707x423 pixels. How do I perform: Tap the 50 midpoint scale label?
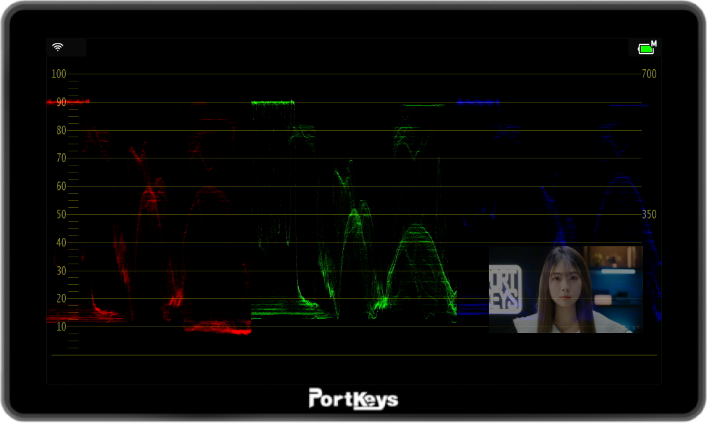coord(60,214)
